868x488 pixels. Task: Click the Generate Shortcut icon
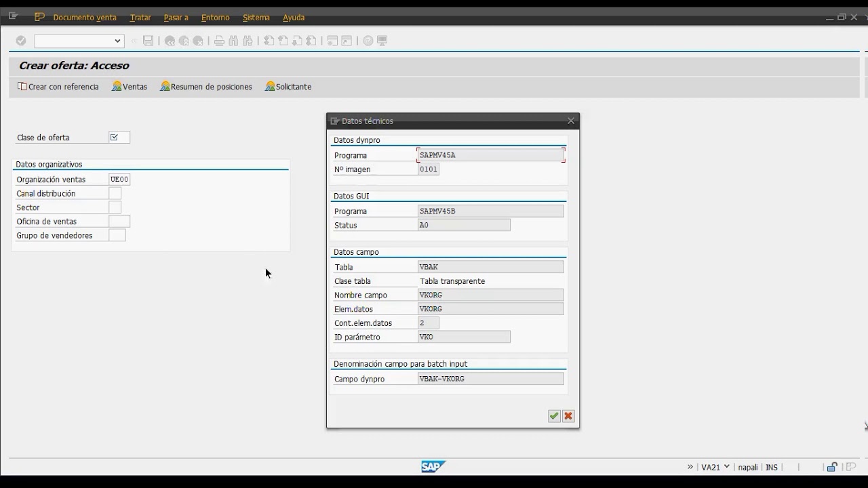(347, 41)
